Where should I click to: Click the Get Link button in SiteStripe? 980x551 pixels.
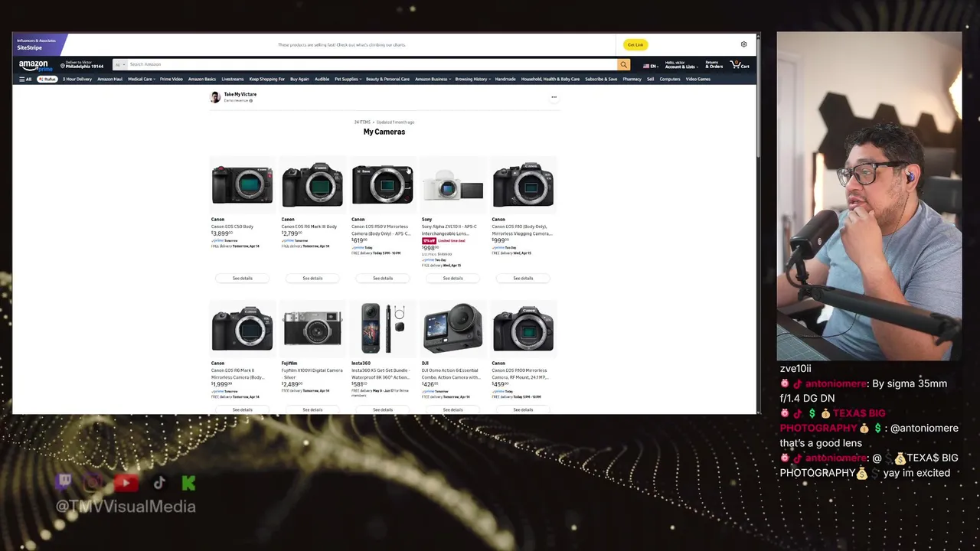635,44
